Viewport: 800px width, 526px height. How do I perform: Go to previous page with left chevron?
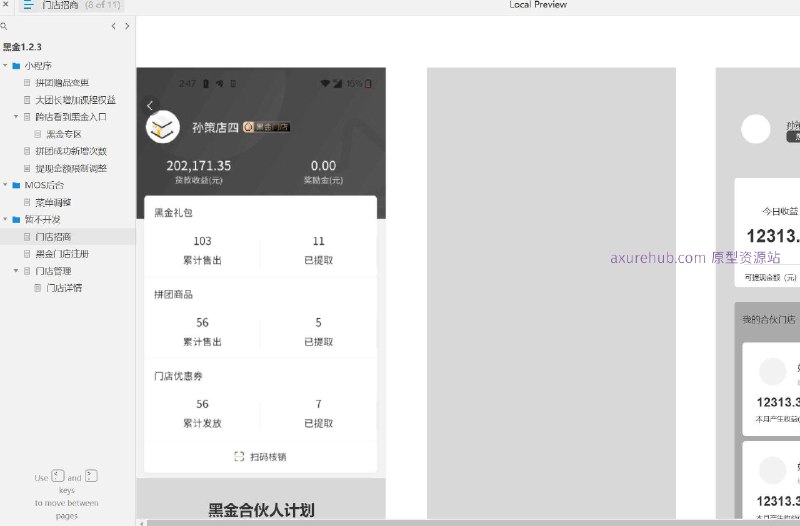click(x=113, y=26)
